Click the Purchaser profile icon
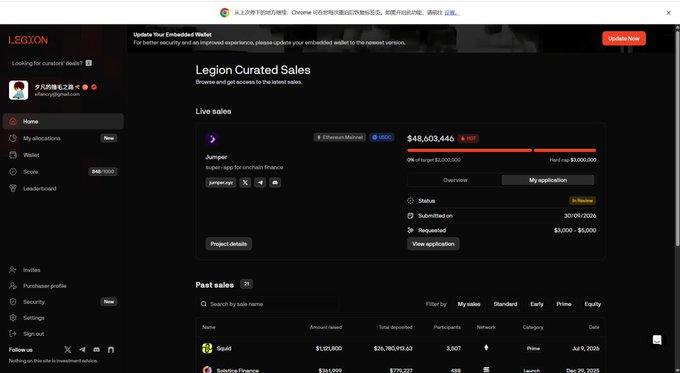The height and width of the screenshot is (373, 680). coord(13,286)
